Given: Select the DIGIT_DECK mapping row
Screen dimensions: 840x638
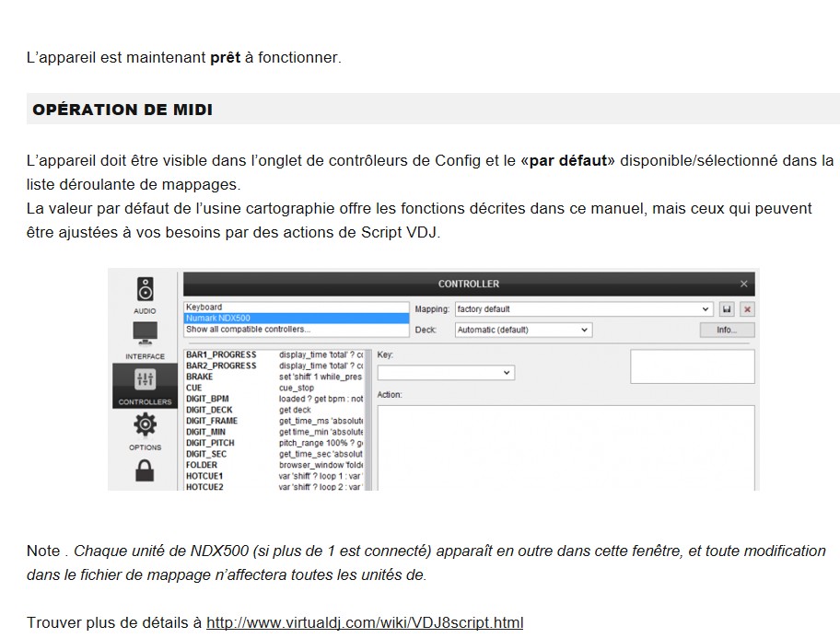Looking at the screenshot, I should coord(274,410).
